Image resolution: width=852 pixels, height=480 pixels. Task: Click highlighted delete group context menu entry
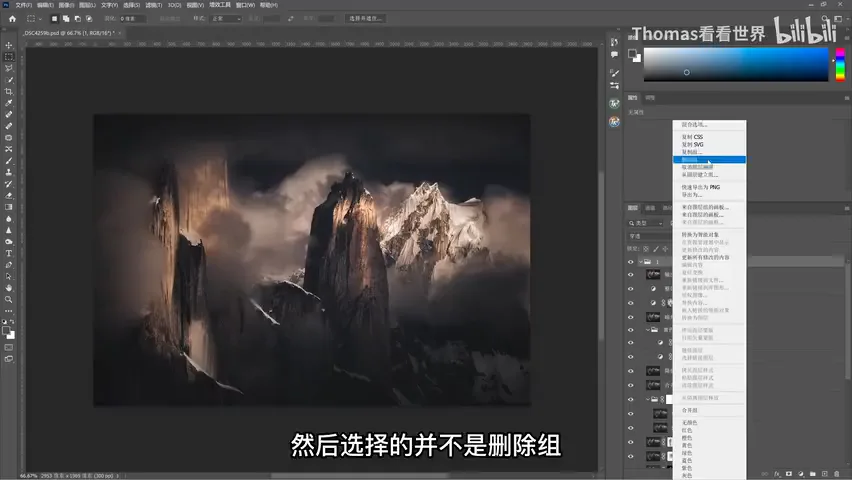click(709, 160)
